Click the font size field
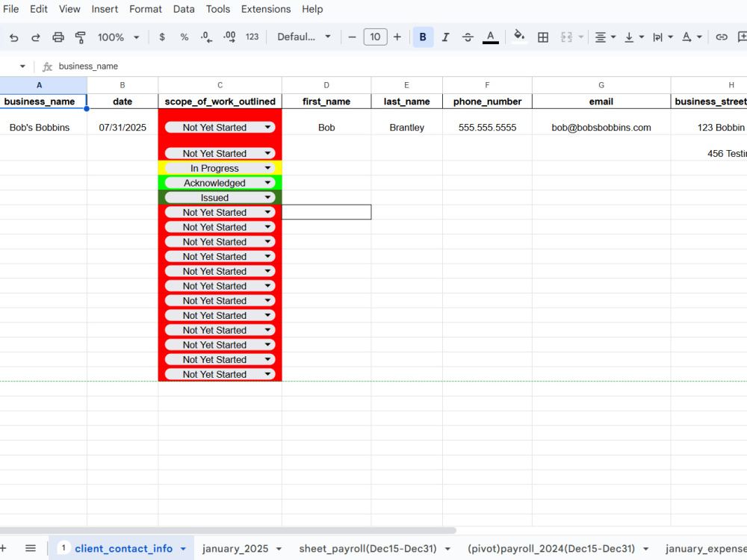Viewport: 747px width, 560px height. (375, 37)
